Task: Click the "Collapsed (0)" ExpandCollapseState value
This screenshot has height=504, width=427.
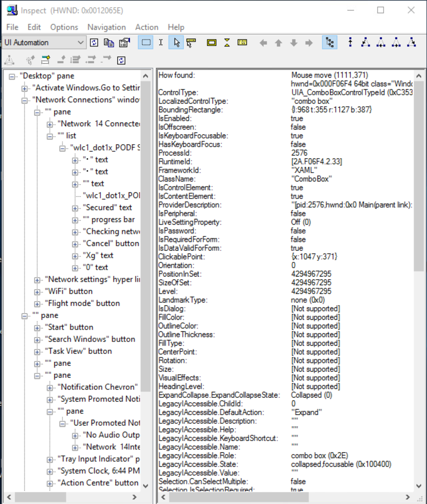Action: point(312,395)
